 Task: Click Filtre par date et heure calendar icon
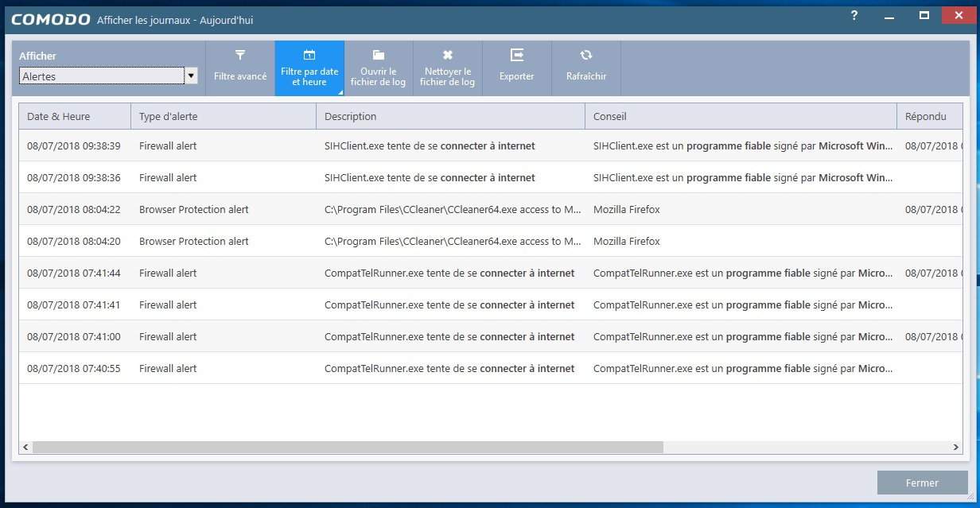[x=309, y=56]
